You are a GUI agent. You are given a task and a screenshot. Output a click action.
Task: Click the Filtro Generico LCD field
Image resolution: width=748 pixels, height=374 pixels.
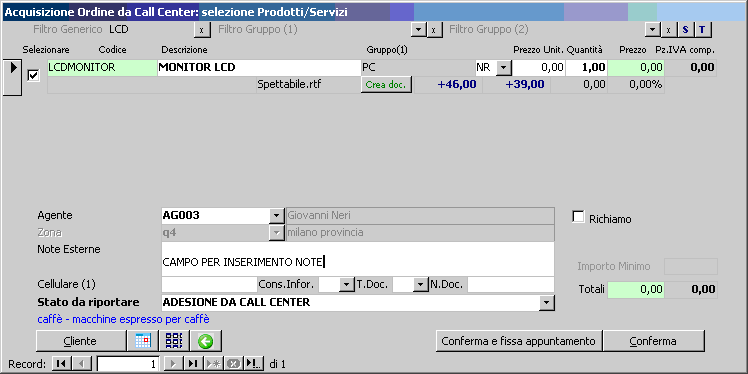click(x=150, y=30)
